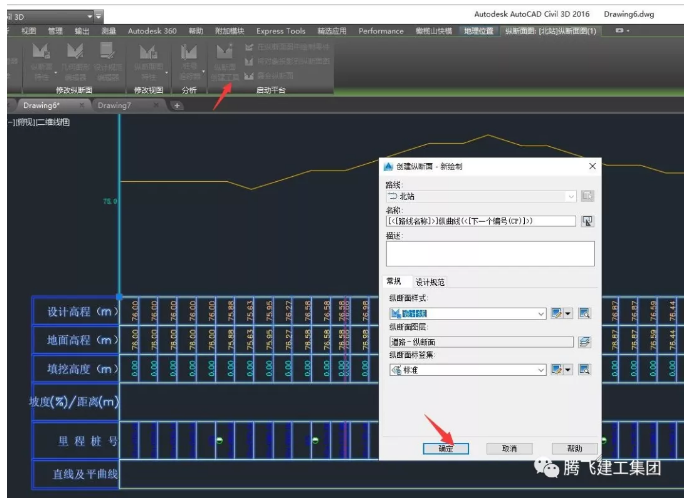Screen dimensions: 692x501
Task: Click the 坡度(%)/距离(m) band label
Action: 74,402
